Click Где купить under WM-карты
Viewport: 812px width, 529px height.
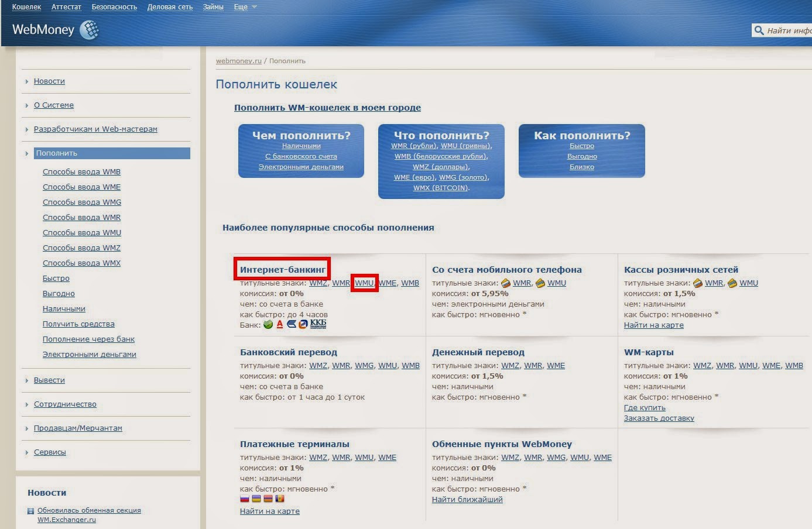pyautogui.click(x=645, y=408)
